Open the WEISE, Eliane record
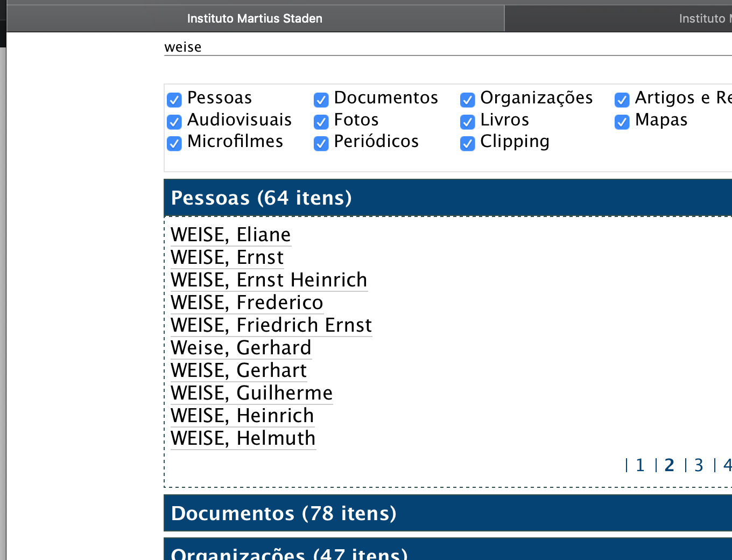The image size is (732, 560). pyautogui.click(x=231, y=235)
